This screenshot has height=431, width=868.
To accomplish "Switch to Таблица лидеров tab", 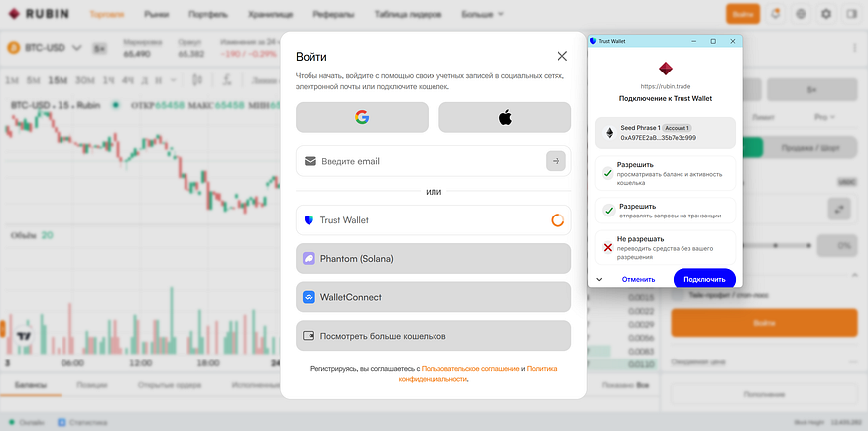I will pos(408,15).
